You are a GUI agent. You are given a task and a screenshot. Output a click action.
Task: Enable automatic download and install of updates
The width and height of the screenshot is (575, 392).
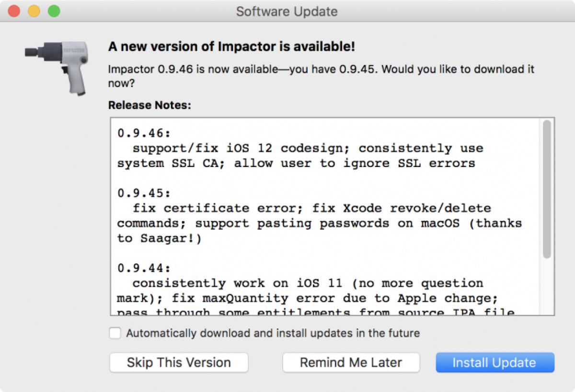[x=115, y=333]
